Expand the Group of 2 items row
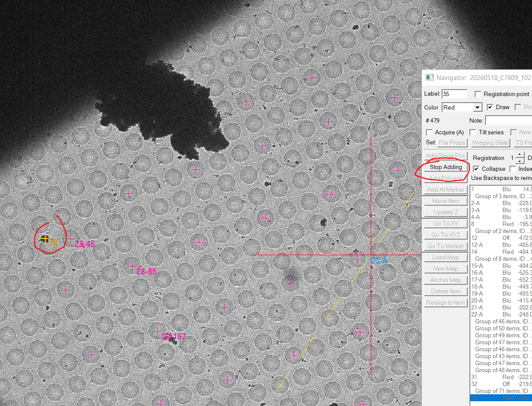Image resolution: width=532 pixels, height=406 pixels. coord(501,231)
